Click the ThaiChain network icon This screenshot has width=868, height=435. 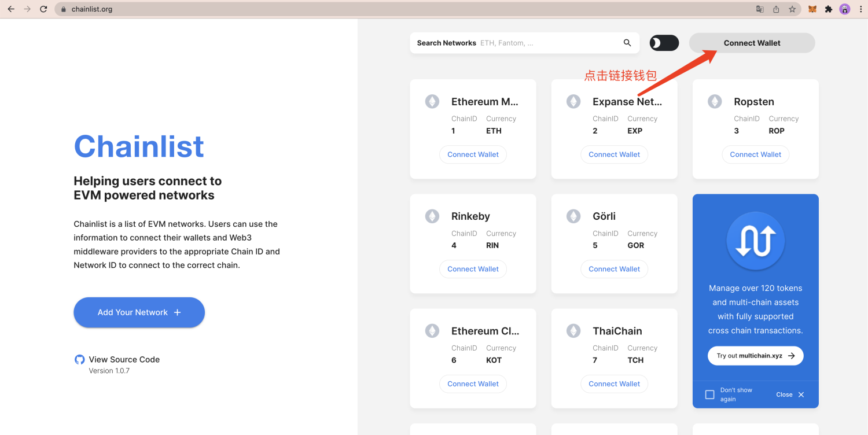point(573,331)
